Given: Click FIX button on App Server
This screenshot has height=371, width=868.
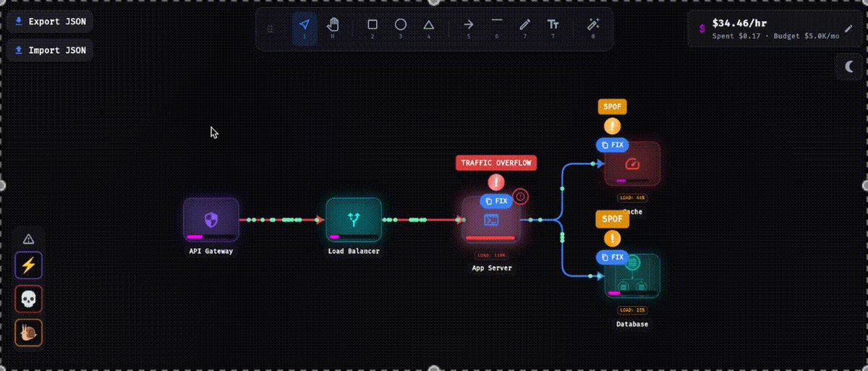Looking at the screenshot, I should (496, 200).
